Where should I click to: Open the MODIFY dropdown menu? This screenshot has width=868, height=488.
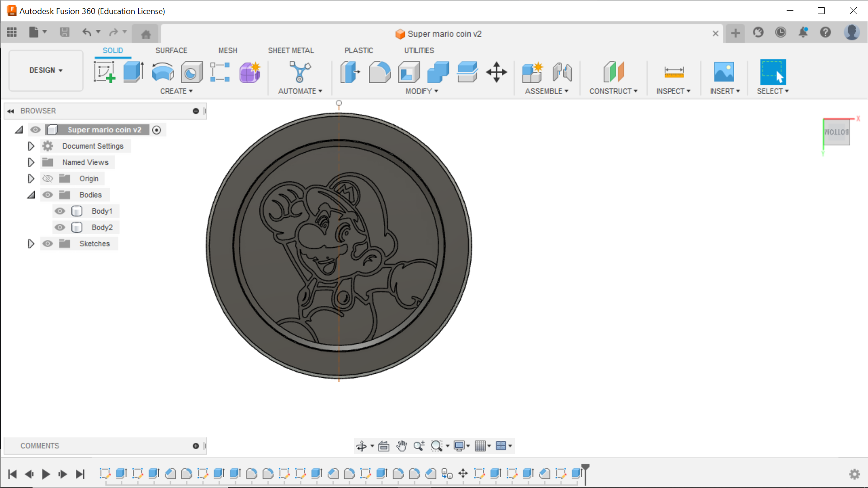click(x=422, y=91)
